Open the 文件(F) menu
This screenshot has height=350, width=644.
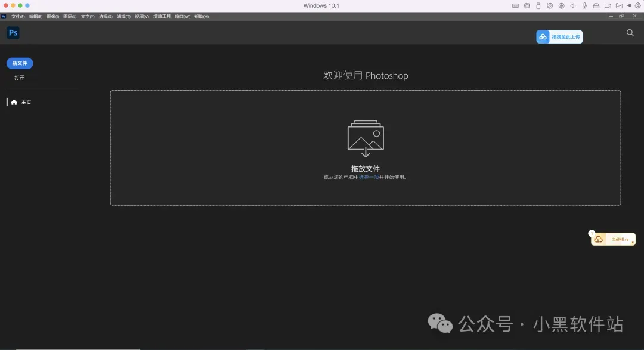[18, 17]
